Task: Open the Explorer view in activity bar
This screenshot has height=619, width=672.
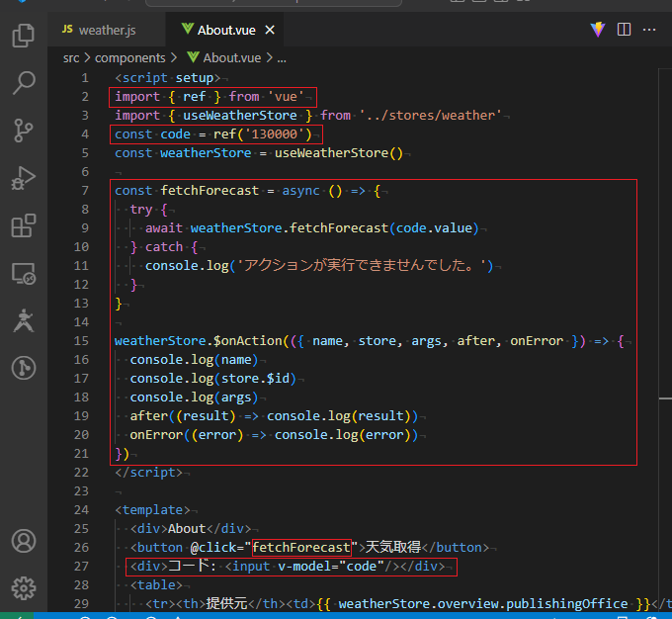Action: [23, 36]
